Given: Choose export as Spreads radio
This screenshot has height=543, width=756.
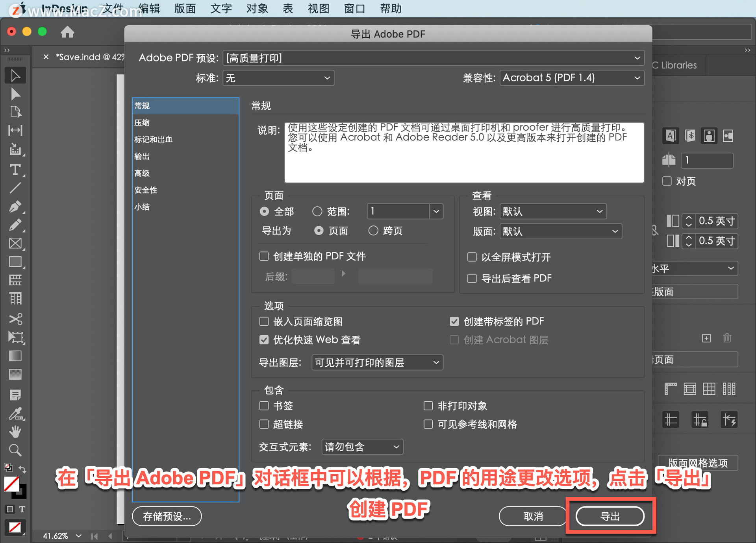Looking at the screenshot, I should [373, 231].
